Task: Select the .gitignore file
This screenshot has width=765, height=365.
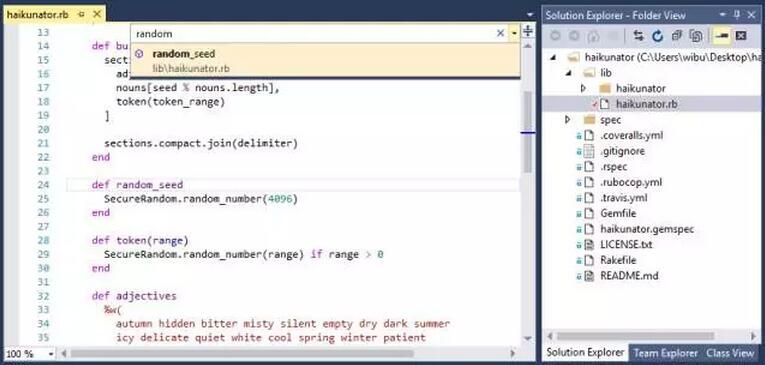Action: pyautogui.click(x=622, y=151)
